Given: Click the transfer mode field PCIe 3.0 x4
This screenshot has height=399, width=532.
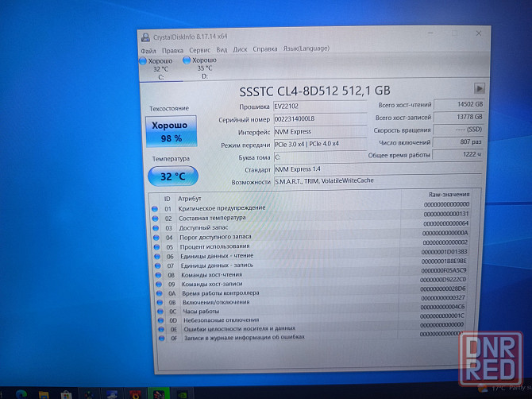Looking at the screenshot, I should coord(320,144).
